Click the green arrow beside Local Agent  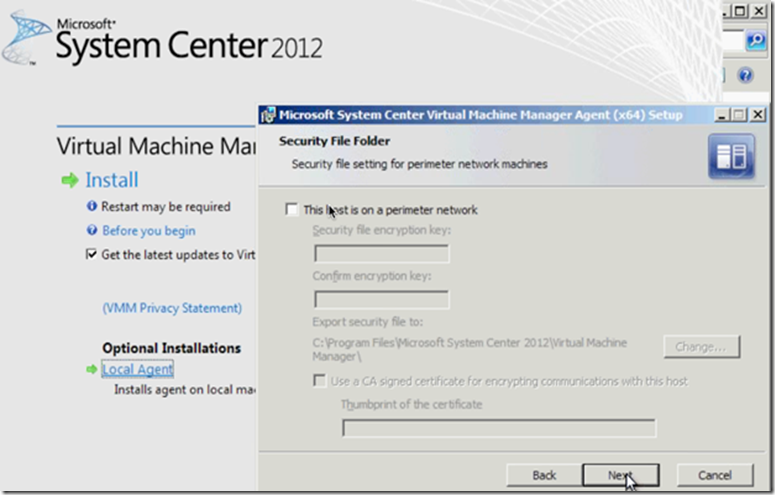[x=91, y=369]
